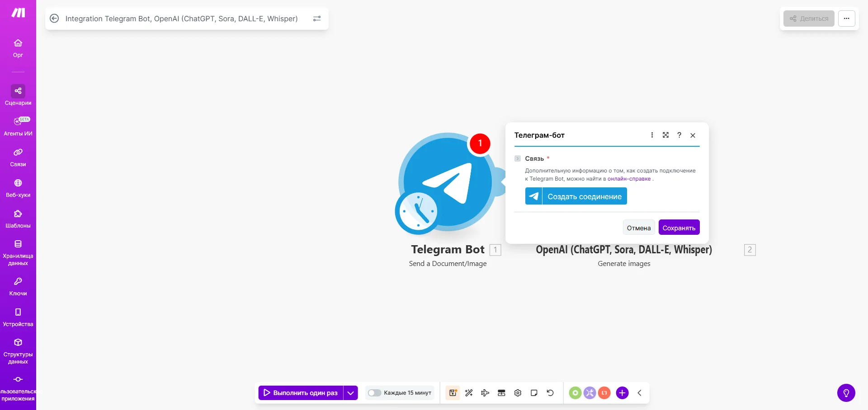Click Сохранять to save the module
Image resolution: width=868 pixels, height=410 pixels.
(x=679, y=228)
